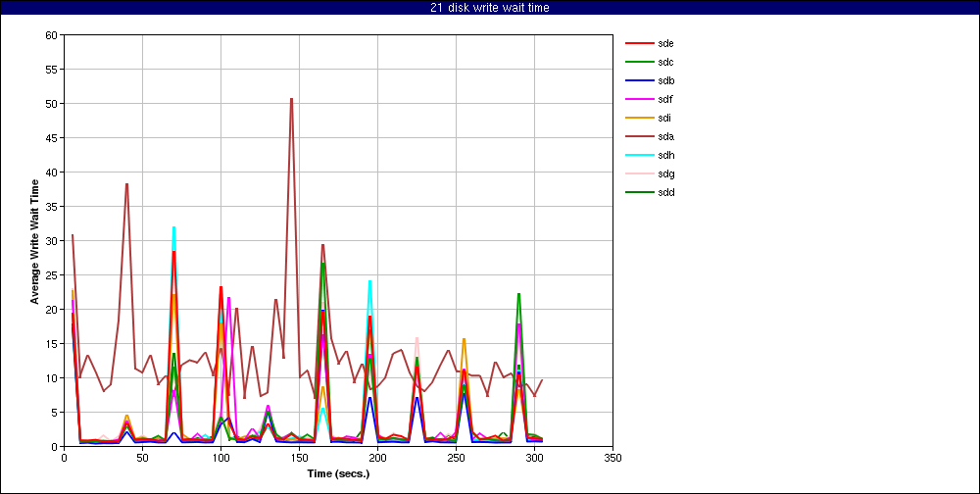This screenshot has height=494, width=980.
Task: Click the brown sda legend line swatch
Action: 638,136
